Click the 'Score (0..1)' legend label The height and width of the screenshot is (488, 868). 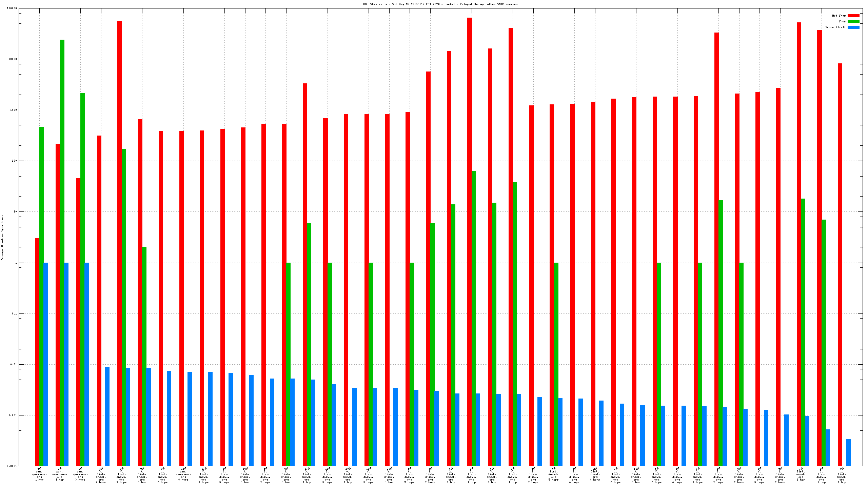[835, 27]
